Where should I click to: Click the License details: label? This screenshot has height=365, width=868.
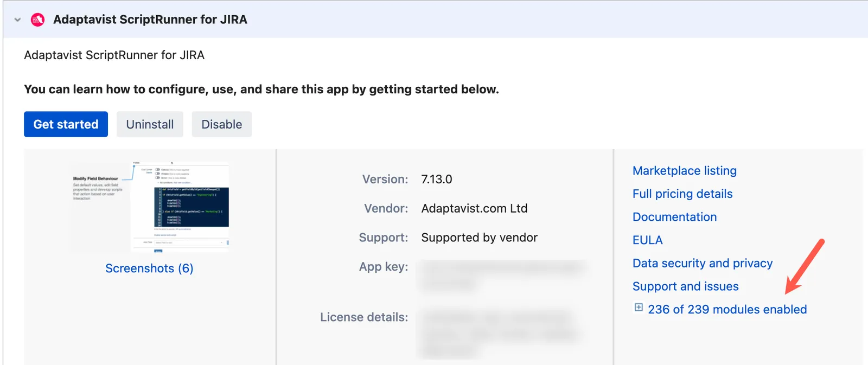click(364, 317)
